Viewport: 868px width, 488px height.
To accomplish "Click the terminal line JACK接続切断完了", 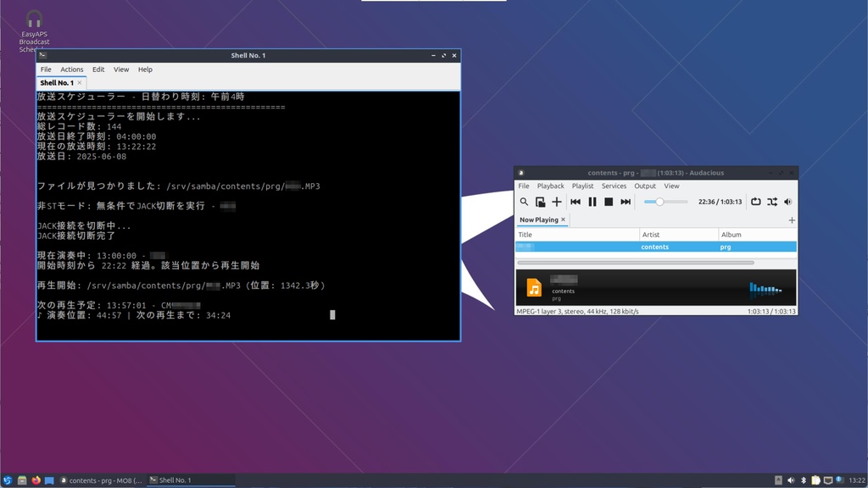I will click(x=76, y=236).
